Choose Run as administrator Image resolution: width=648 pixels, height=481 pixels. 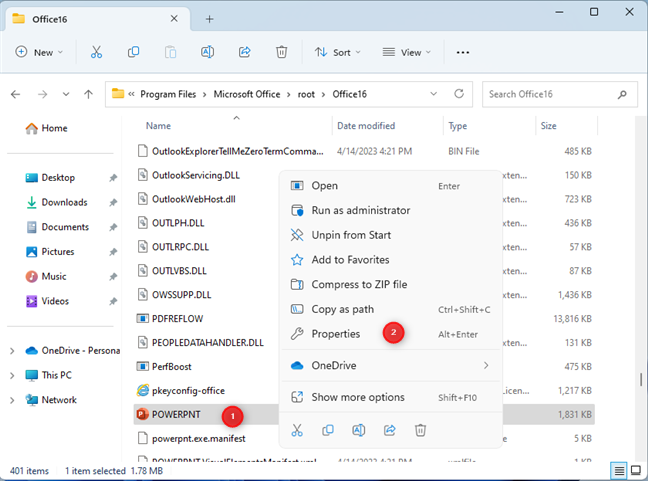tap(391, 210)
